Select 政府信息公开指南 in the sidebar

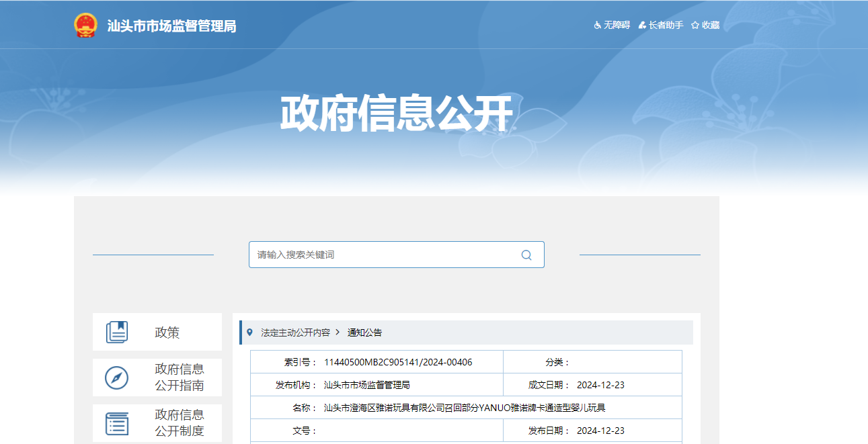(x=179, y=378)
